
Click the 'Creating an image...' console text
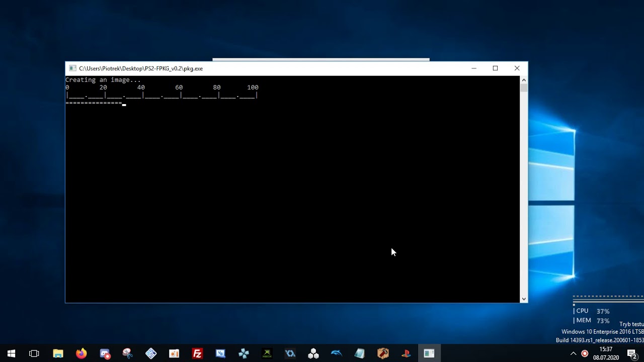point(103,80)
